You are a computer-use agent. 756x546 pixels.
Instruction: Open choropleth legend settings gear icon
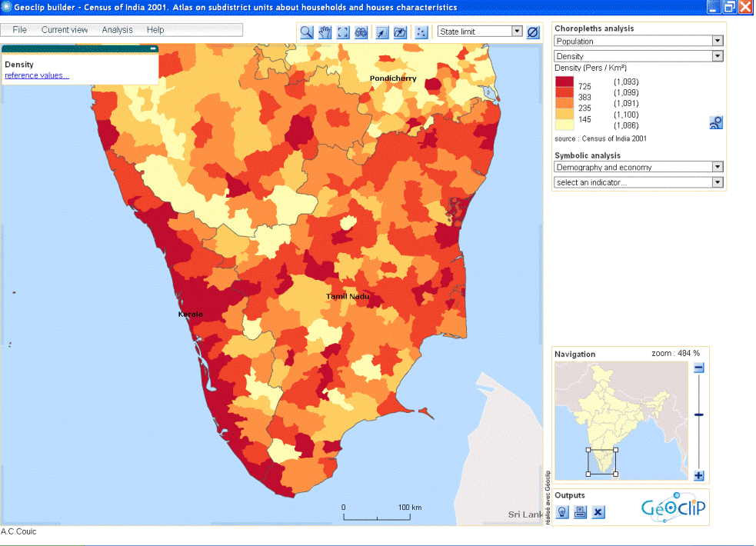(x=716, y=122)
